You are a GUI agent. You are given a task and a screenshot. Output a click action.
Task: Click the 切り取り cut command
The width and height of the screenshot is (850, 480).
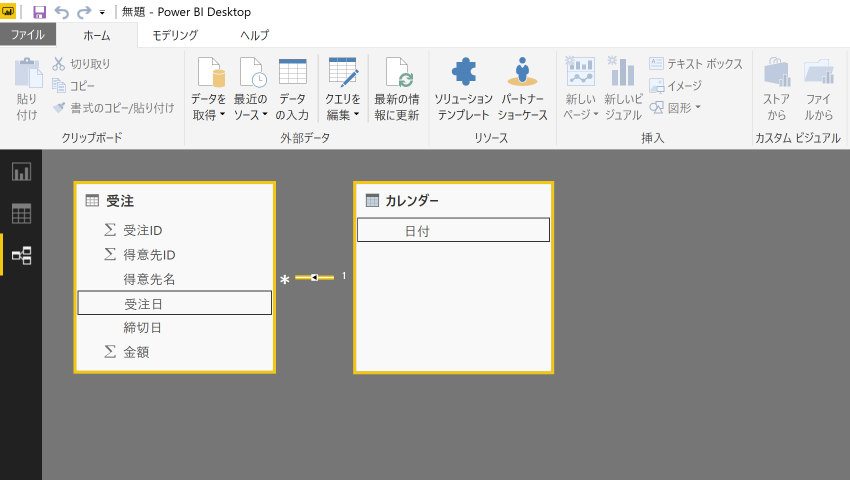pos(82,63)
